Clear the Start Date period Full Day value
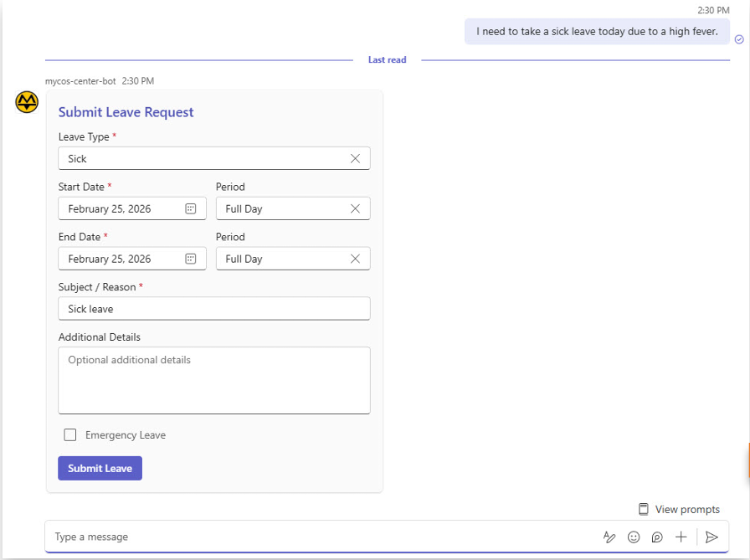This screenshot has height=560, width=750. [355, 209]
